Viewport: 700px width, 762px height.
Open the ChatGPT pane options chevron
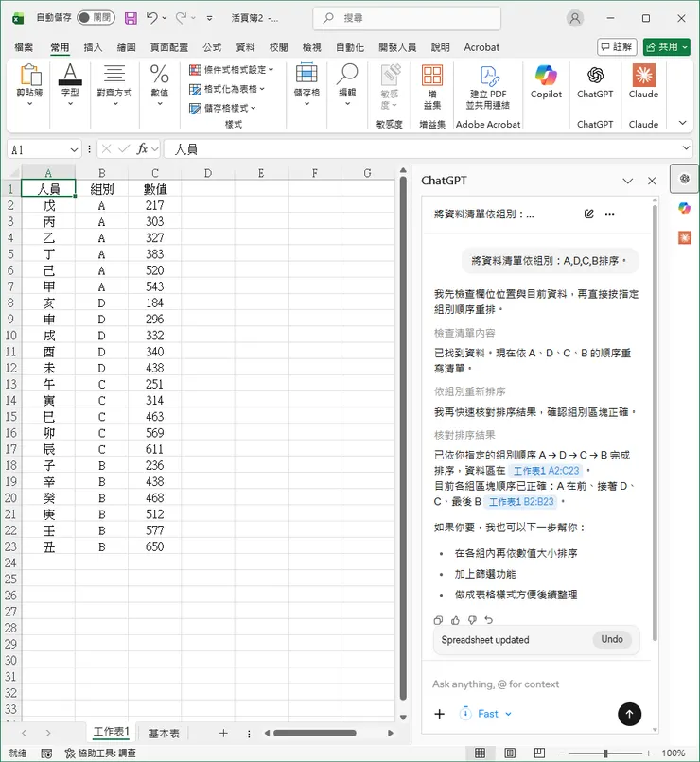click(x=627, y=181)
